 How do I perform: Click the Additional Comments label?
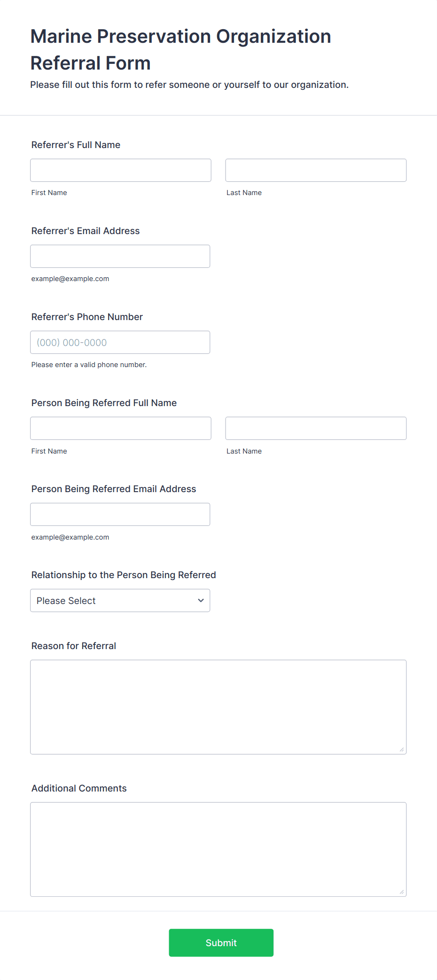pyautogui.click(x=79, y=788)
